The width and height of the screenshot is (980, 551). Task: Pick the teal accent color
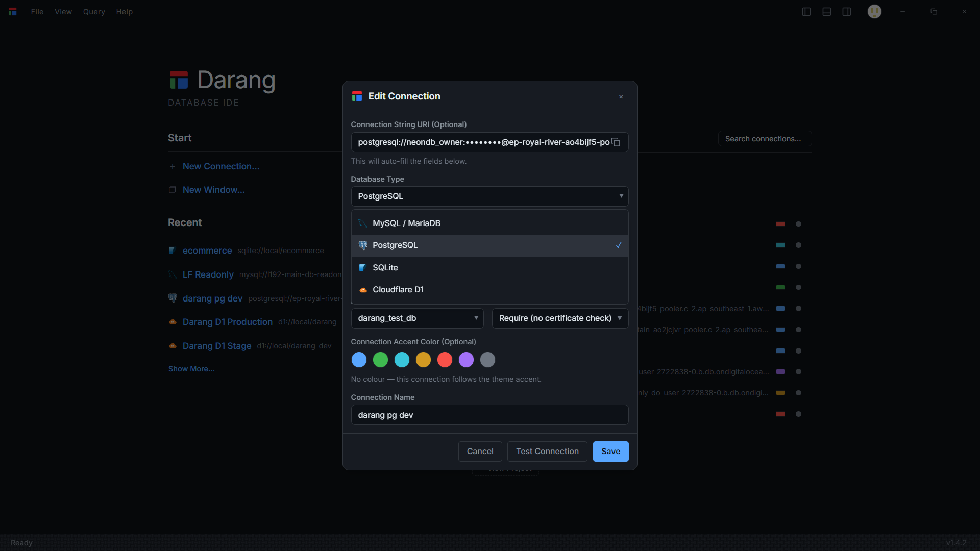coord(402,360)
